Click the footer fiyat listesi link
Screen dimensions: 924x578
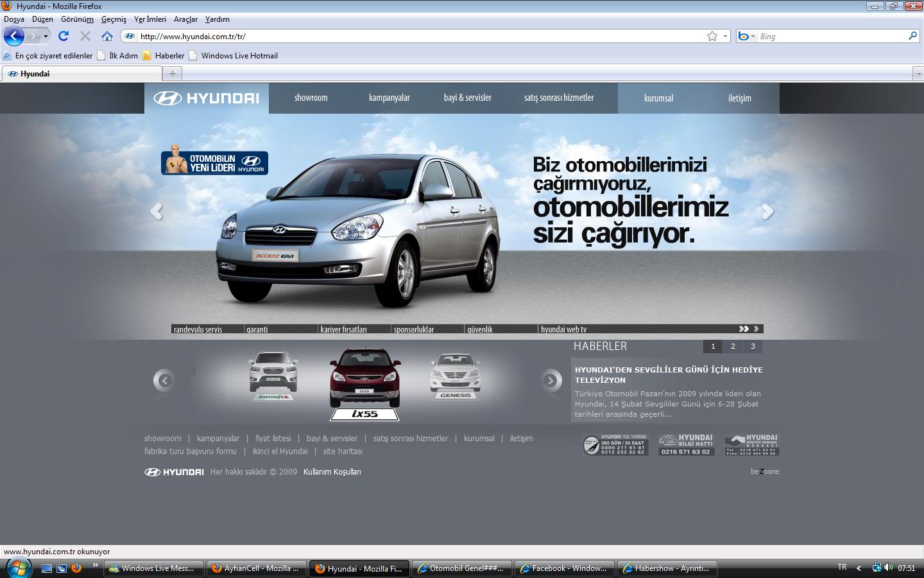(273, 439)
